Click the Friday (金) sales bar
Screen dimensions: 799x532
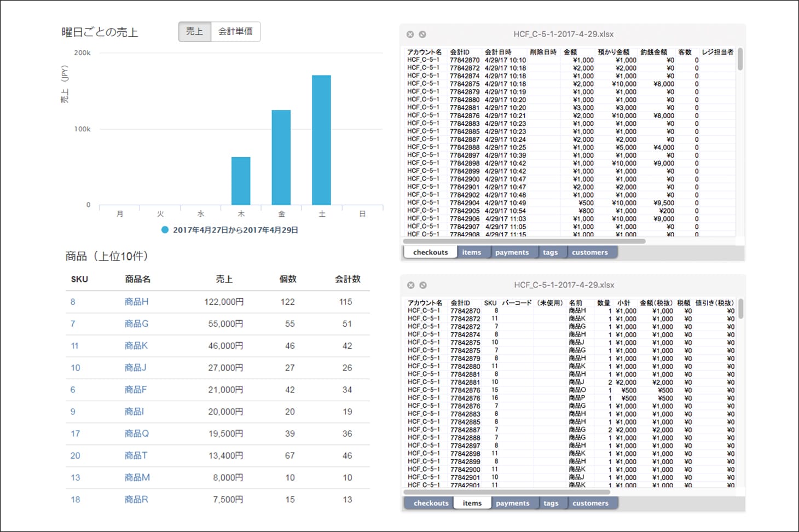pyautogui.click(x=281, y=158)
